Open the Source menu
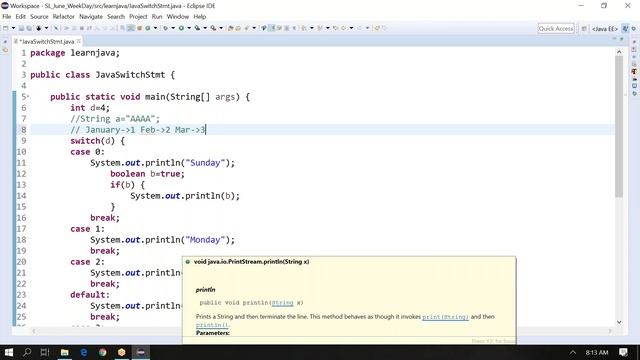Screen dimensions: 640x360 tap(39, 17)
